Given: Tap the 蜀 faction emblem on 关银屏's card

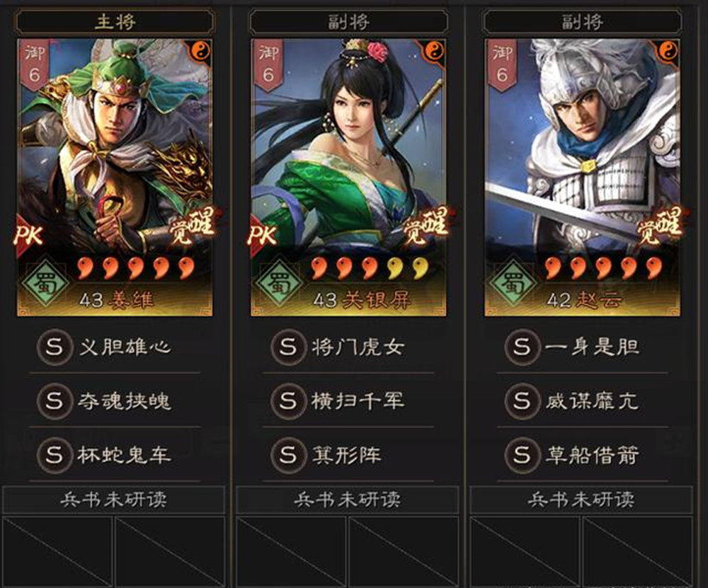Looking at the screenshot, I should pyautogui.click(x=280, y=283).
